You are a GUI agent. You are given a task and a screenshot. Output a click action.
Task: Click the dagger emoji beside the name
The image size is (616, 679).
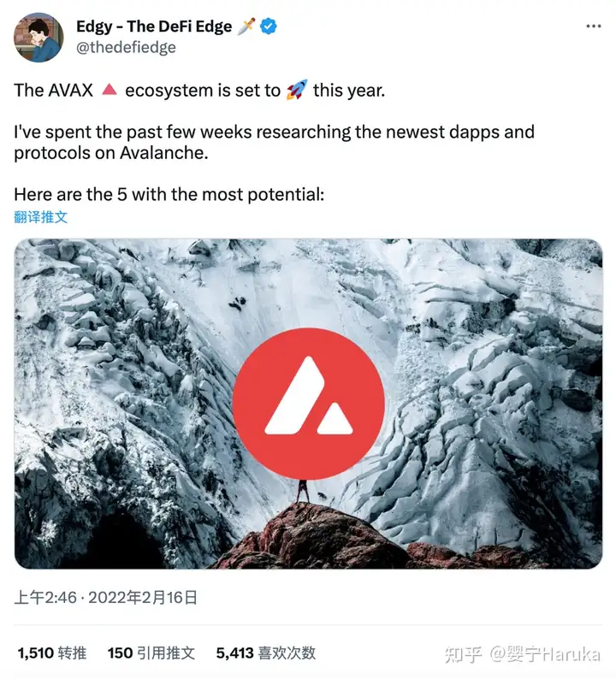246,27
